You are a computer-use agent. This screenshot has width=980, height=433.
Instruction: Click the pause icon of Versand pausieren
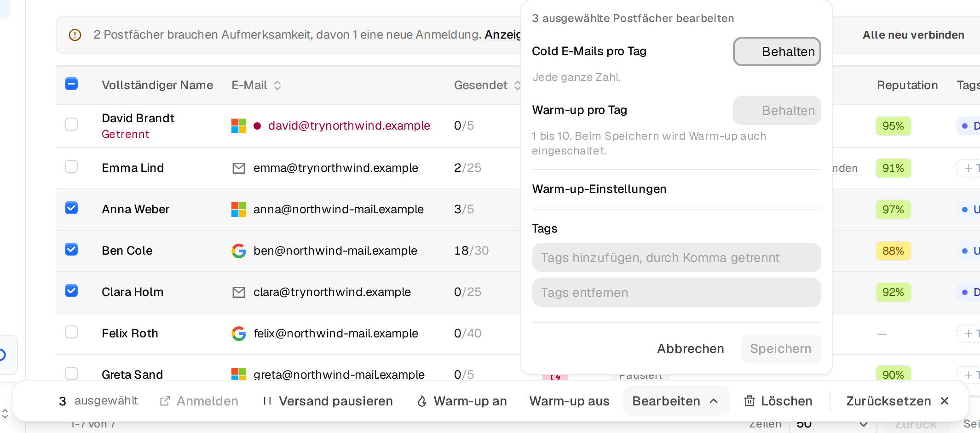[x=267, y=401]
